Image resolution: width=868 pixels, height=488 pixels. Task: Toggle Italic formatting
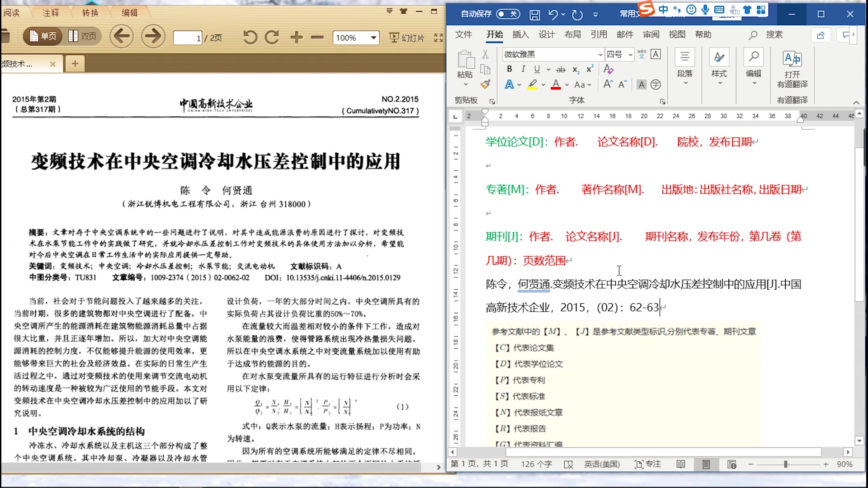tap(523, 69)
